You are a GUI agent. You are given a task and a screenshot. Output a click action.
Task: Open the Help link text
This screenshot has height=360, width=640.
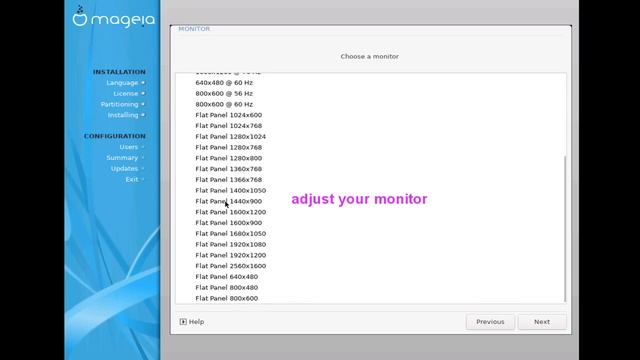point(196,322)
